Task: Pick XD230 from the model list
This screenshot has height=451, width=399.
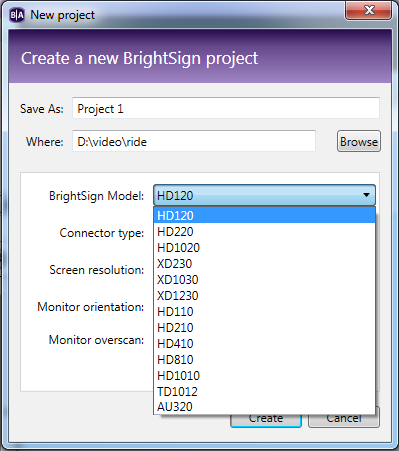Action: coord(264,263)
